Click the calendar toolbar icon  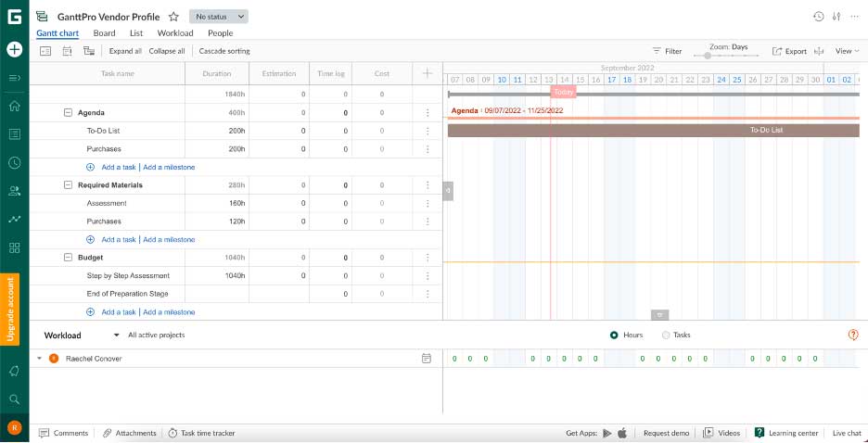tap(67, 51)
